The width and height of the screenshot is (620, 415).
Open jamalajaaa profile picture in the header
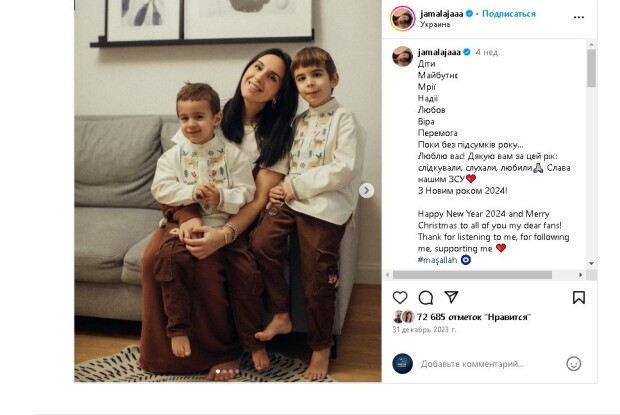click(x=402, y=18)
